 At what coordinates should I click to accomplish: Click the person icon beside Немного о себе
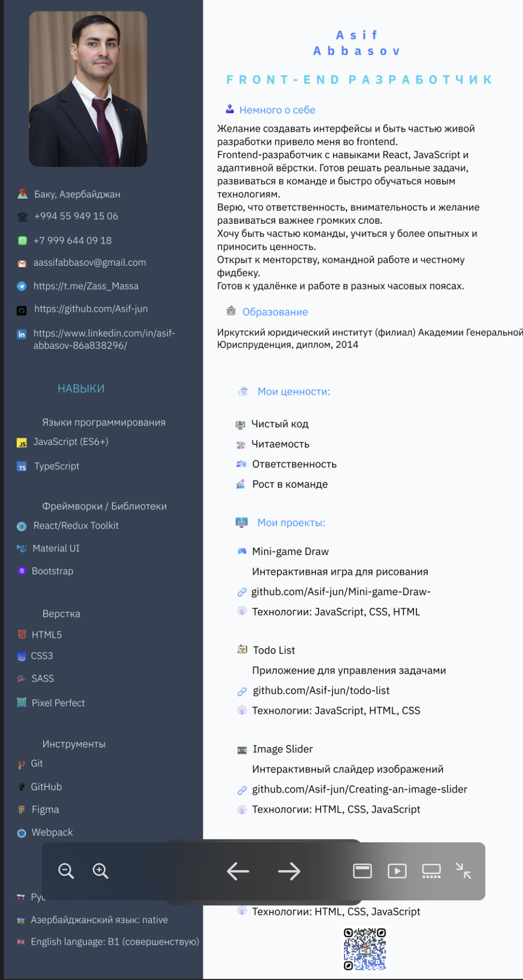click(x=230, y=109)
